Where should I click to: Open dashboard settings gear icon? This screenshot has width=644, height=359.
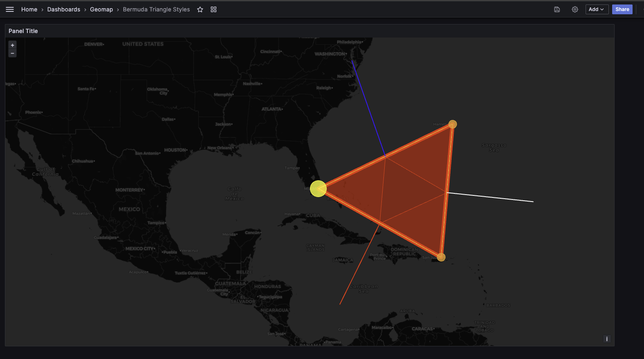(575, 9)
